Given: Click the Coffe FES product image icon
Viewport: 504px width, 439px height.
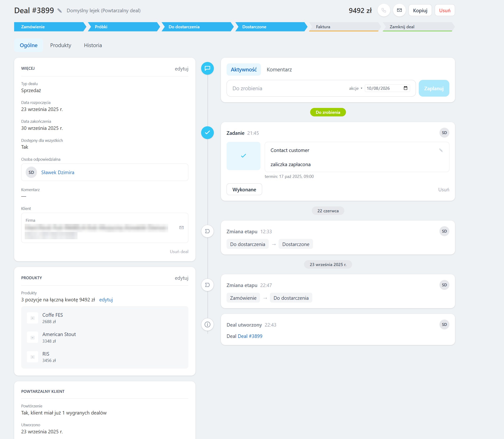Looking at the screenshot, I should (x=33, y=318).
